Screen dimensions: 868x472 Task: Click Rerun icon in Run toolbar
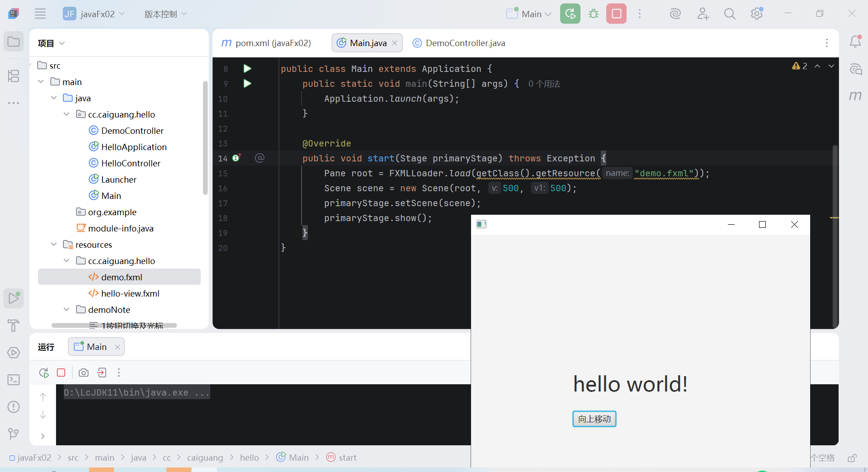44,373
